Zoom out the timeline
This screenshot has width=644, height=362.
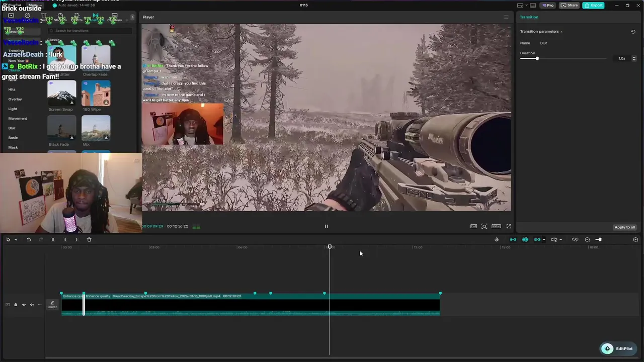click(x=587, y=239)
